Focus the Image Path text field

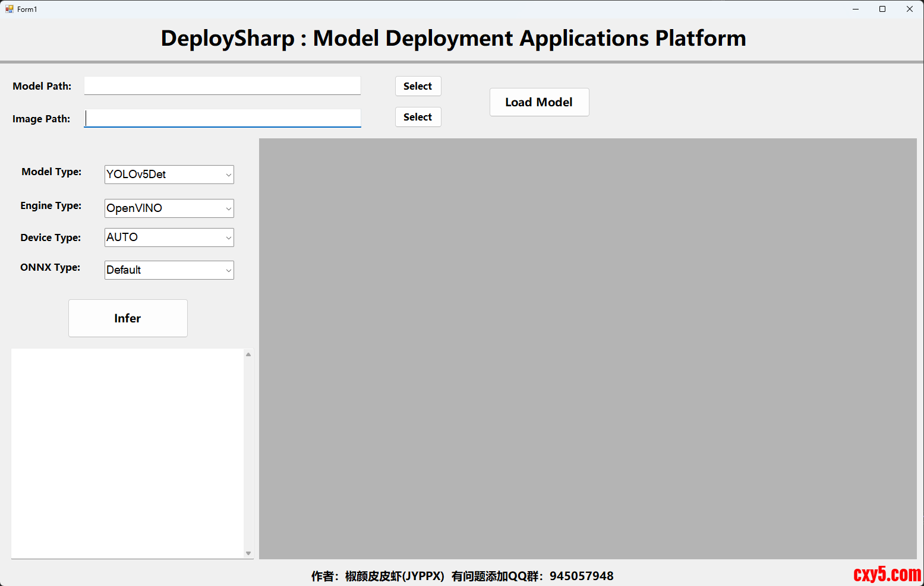(222, 118)
